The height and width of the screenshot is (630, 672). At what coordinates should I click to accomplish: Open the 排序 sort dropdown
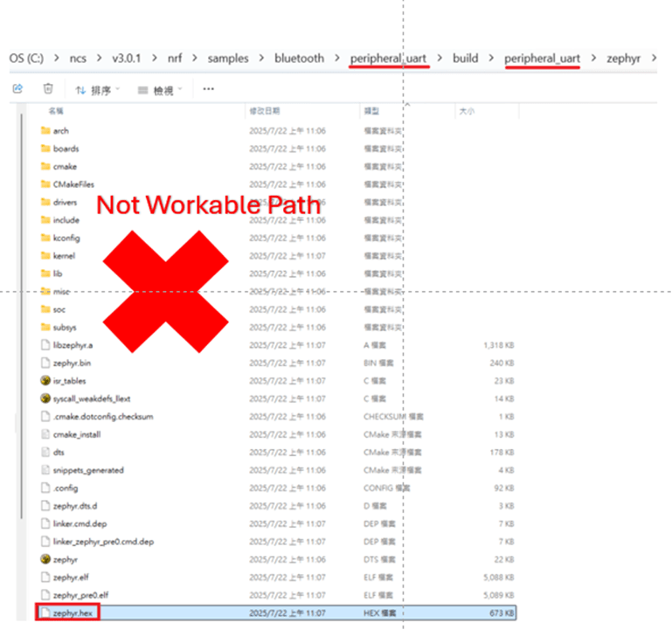pyautogui.click(x=97, y=90)
